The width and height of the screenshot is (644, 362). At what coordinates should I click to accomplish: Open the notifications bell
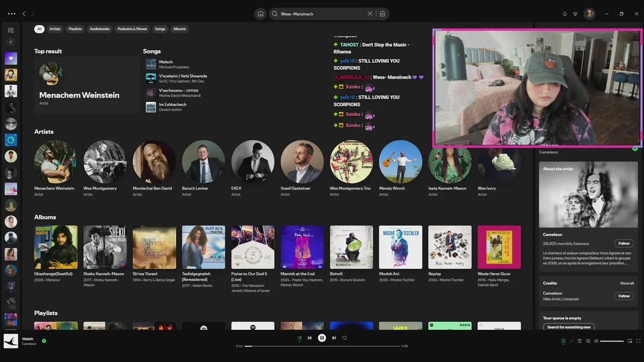tap(565, 14)
